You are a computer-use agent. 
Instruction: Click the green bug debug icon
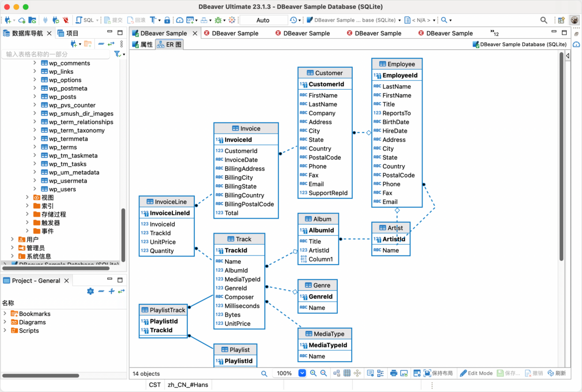218,20
